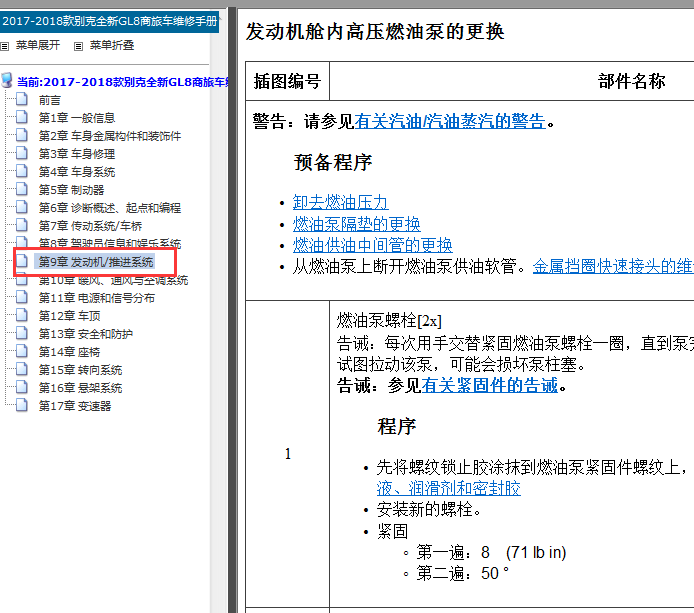Click the 发动机舱内高压燃油泵的更换 page title
Screen dimensions: 694x613
tap(375, 32)
